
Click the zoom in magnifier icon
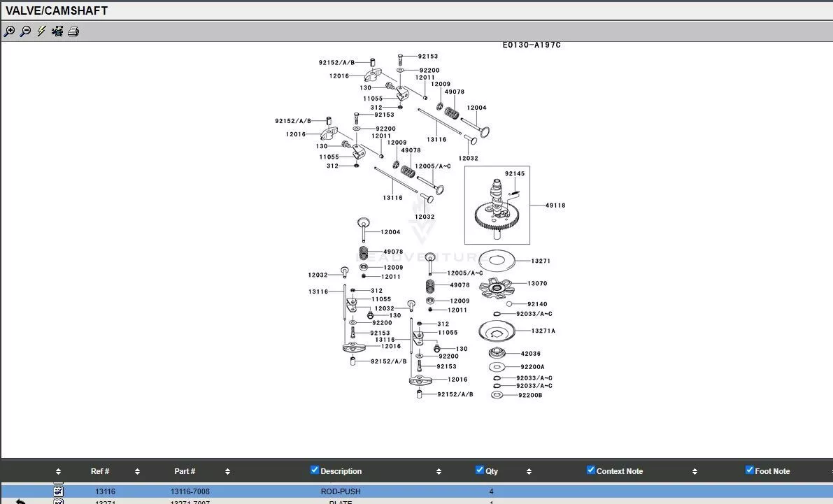pos(9,31)
